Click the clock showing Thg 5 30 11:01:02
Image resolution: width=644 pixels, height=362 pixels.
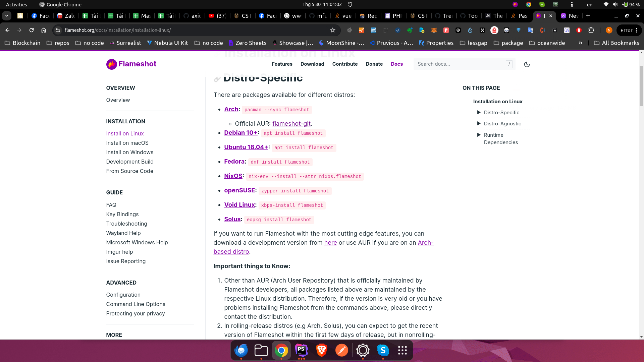(x=322, y=4)
